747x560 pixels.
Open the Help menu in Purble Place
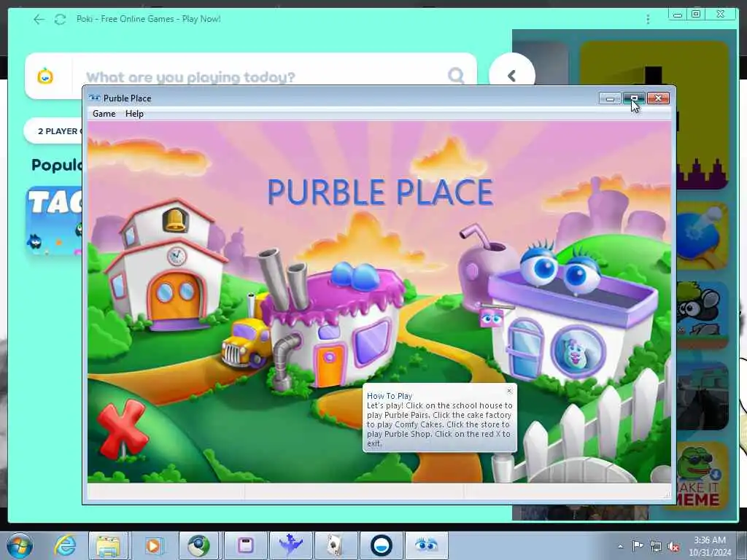(x=134, y=113)
